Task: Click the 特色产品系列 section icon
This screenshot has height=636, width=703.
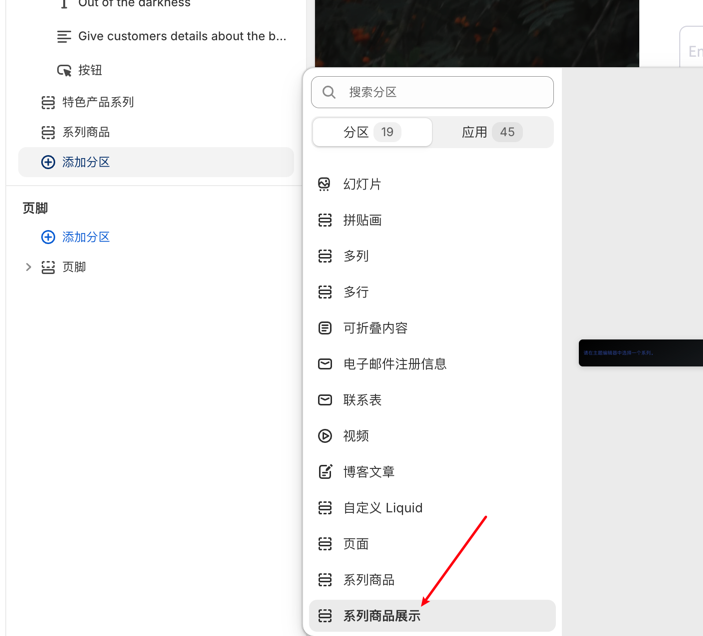Action: click(x=48, y=102)
